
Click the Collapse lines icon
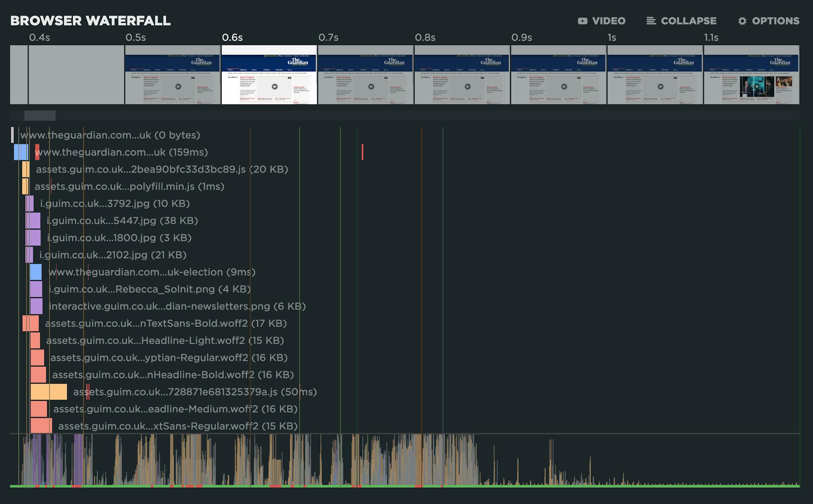coord(651,21)
